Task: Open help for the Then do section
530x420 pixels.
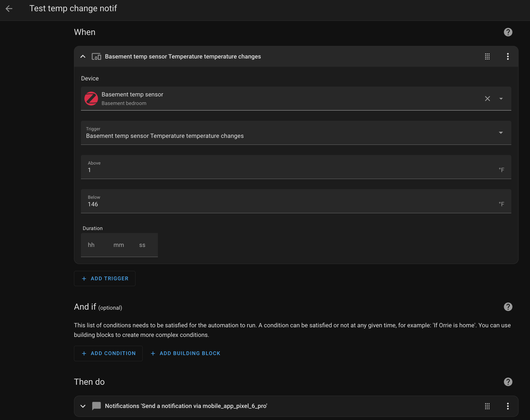Action: 508,382
